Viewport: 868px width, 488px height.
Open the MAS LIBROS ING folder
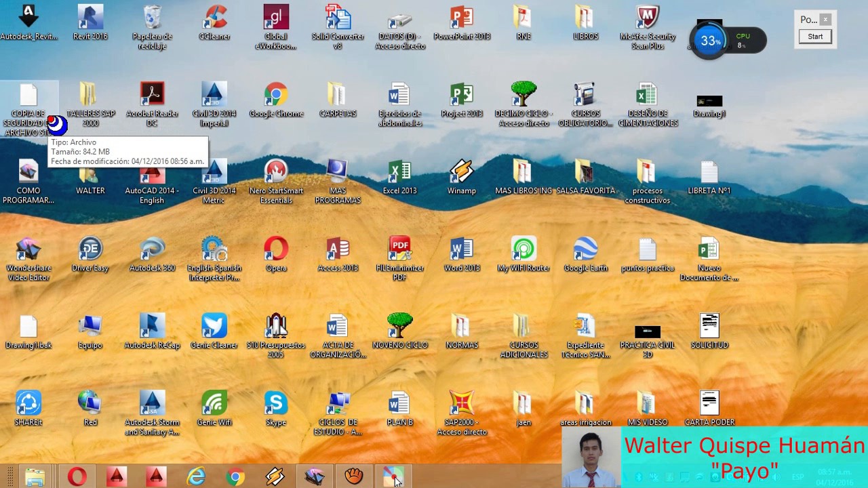point(524,177)
